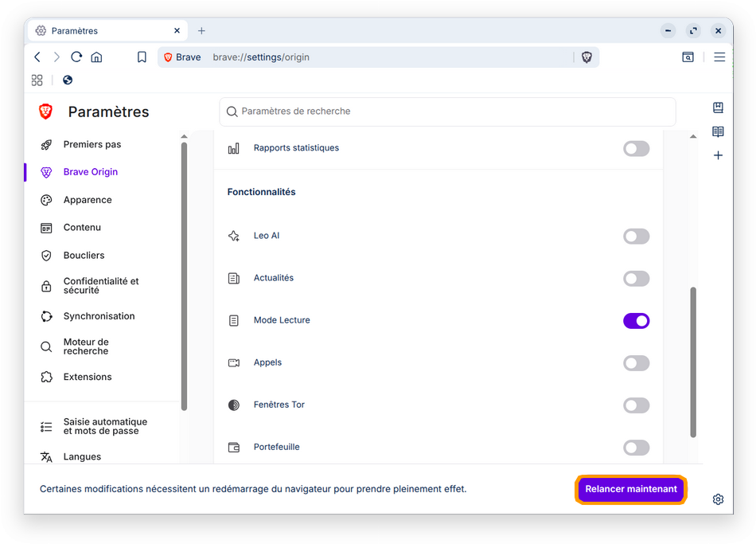Reload the settings page
The image size is (756, 544).
coord(76,57)
